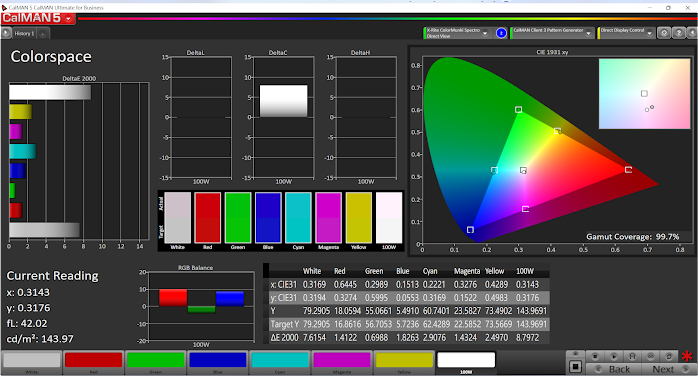
Task: Open the CalMAN 5 main menu dropdown
Action: [x=68, y=19]
